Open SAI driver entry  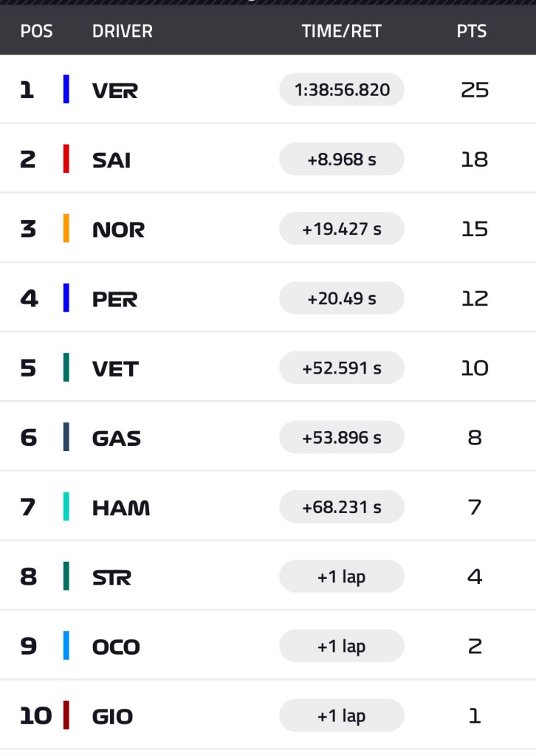point(111,159)
